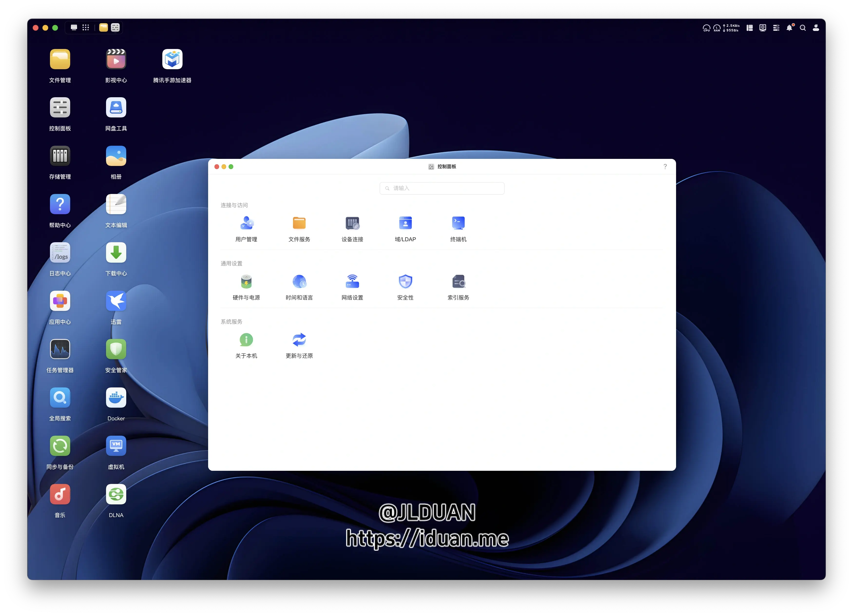Screen dimensions: 853x616
Task: Open the 终端机 terminal settings
Action: pos(458,223)
